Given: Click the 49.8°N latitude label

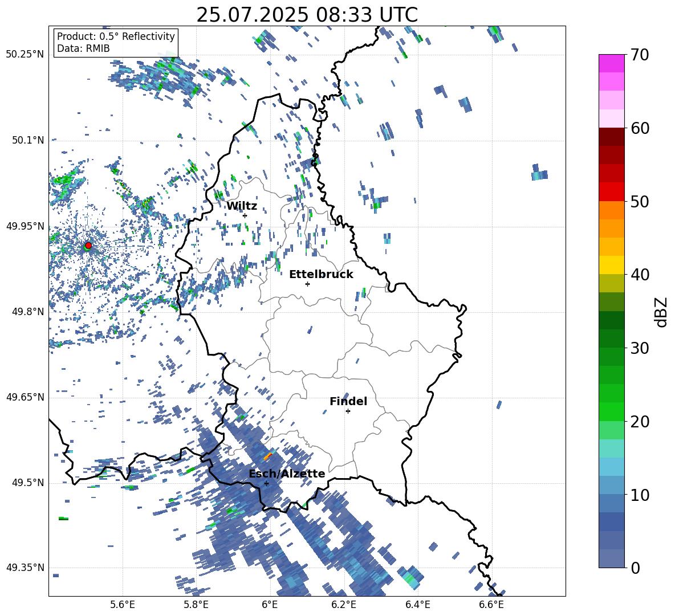Looking at the screenshot, I should click(28, 312).
